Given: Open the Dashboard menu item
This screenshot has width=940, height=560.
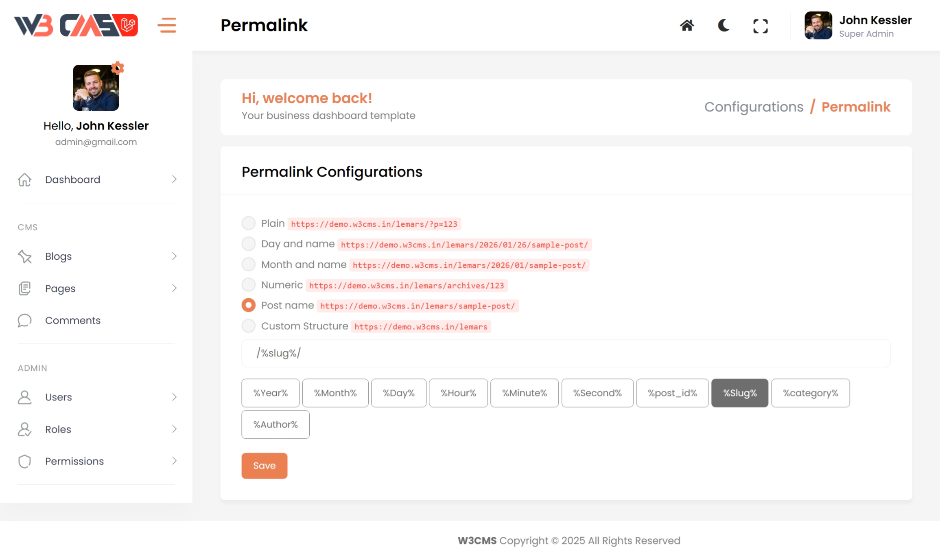Looking at the screenshot, I should [73, 179].
